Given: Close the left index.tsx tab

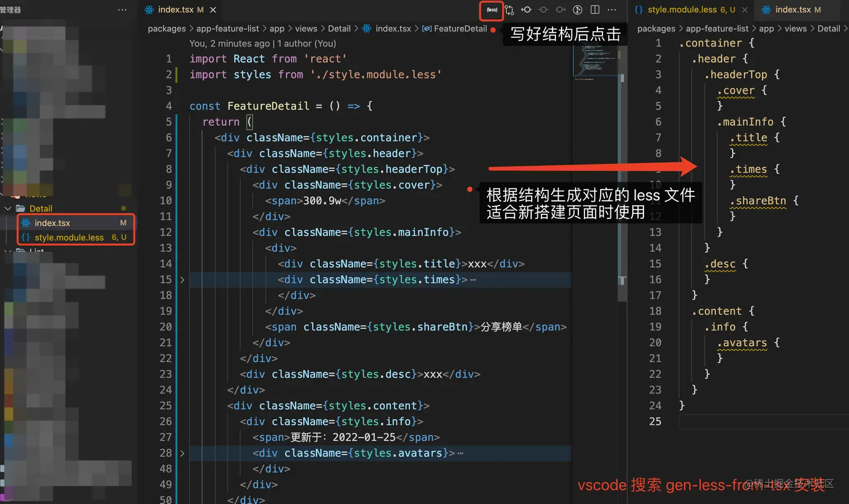Looking at the screenshot, I should 213,10.
